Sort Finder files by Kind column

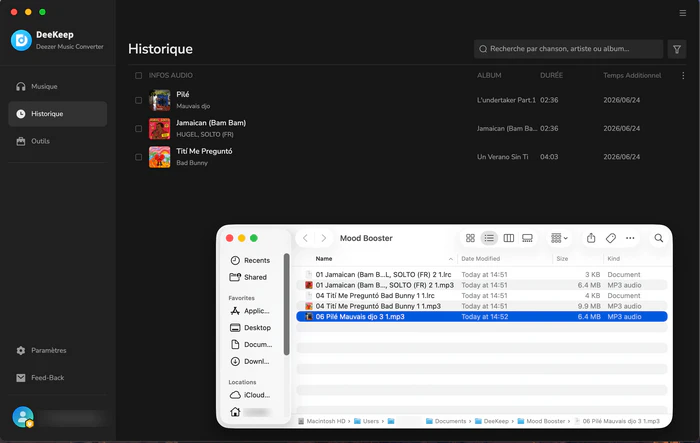[613, 259]
